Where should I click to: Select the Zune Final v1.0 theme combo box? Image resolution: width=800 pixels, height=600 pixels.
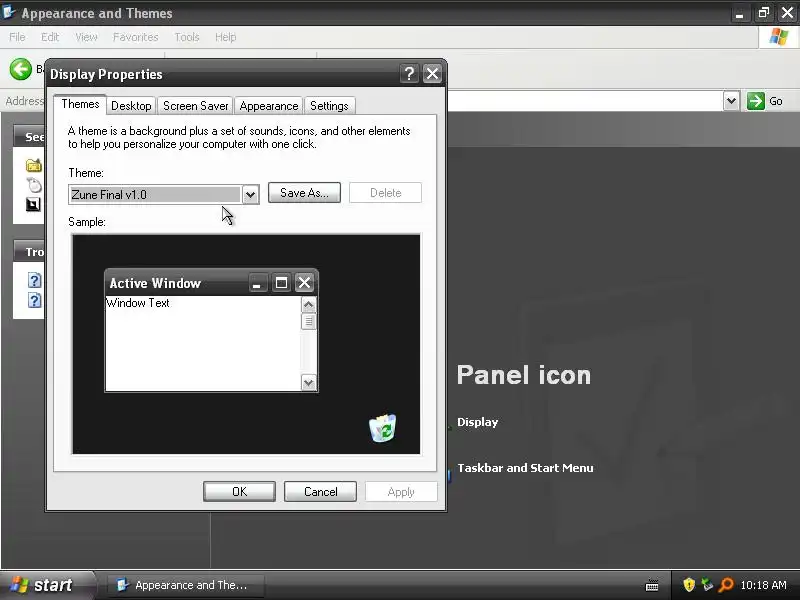pos(164,194)
